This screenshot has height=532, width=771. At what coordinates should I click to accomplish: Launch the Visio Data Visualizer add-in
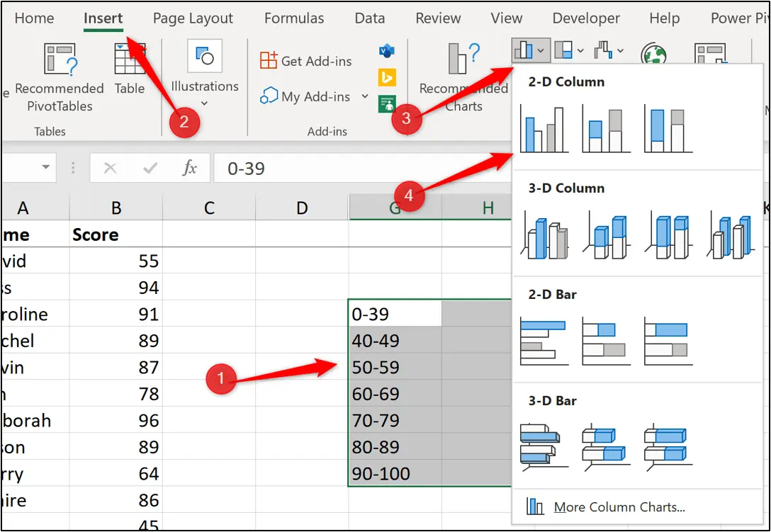tap(385, 51)
